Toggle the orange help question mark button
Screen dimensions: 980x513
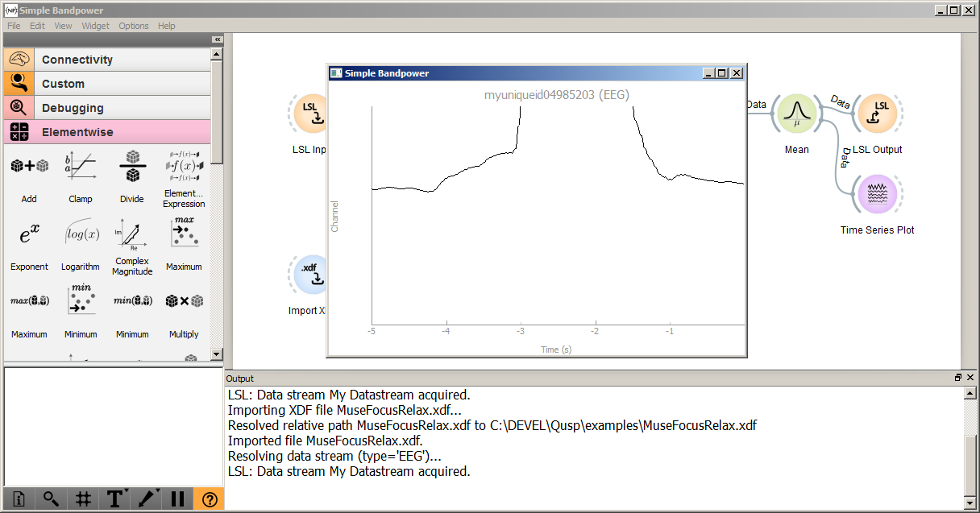[210, 499]
